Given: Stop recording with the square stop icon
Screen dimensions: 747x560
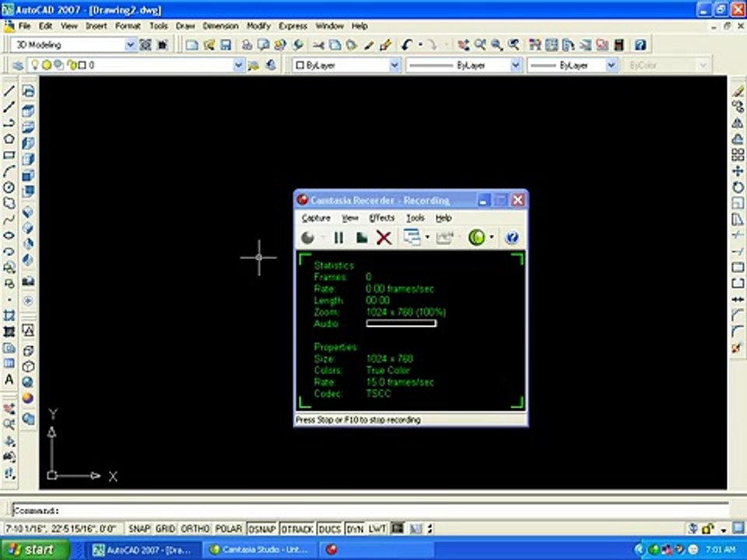Looking at the screenshot, I should (x=362, y=237).
